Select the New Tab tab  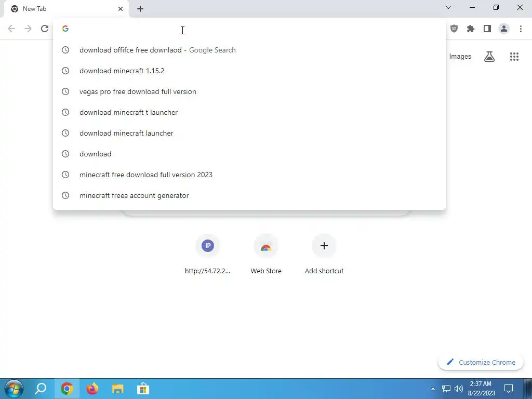[67, 9]
